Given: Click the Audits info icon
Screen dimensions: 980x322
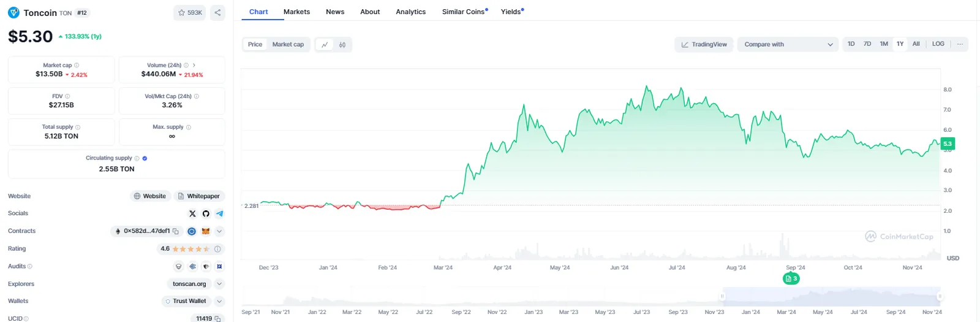Looking at the screenshot, I should 30,266.
